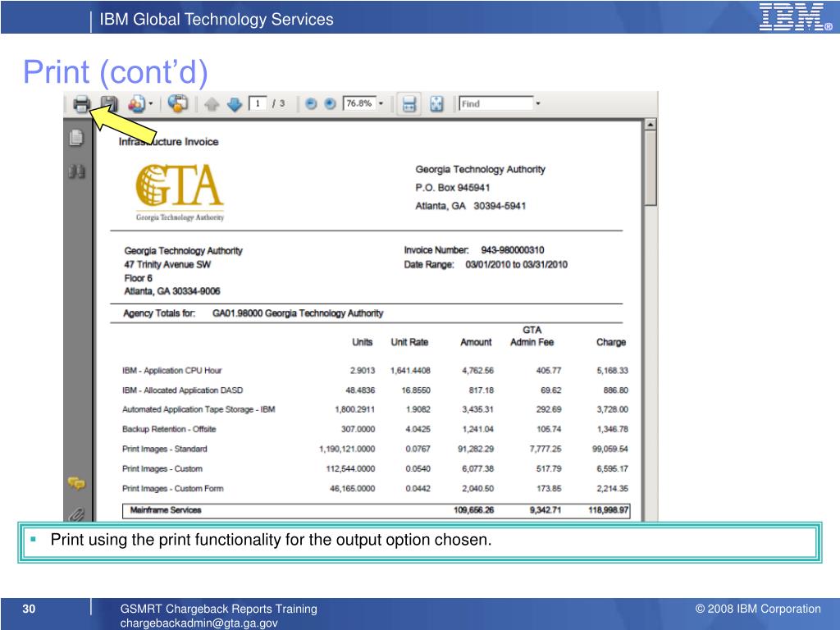840x630 pixels.
Task: Click the globe web conference icon
Action: pos(177,103)
